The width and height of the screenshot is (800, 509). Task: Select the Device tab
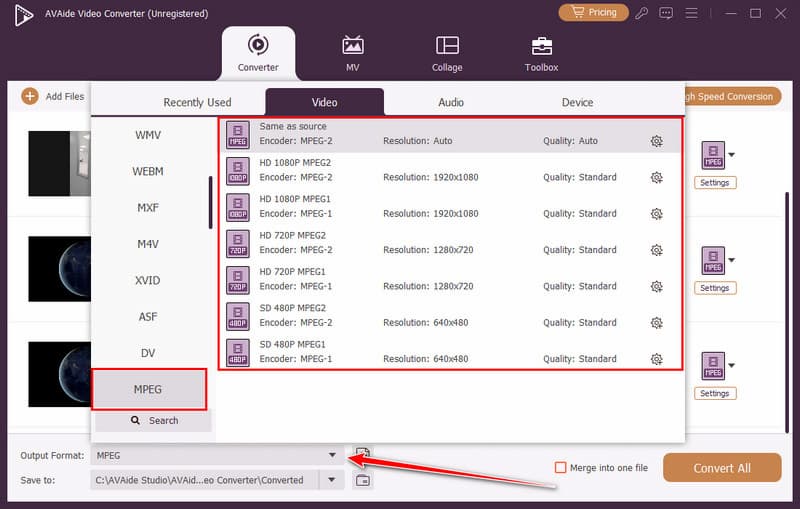(577, 102)
